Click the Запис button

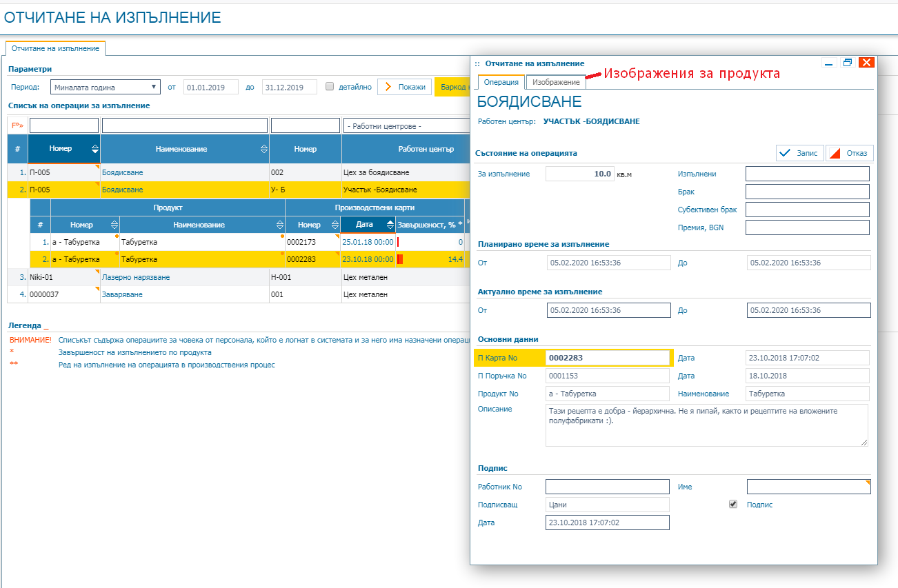coord(799,153)
